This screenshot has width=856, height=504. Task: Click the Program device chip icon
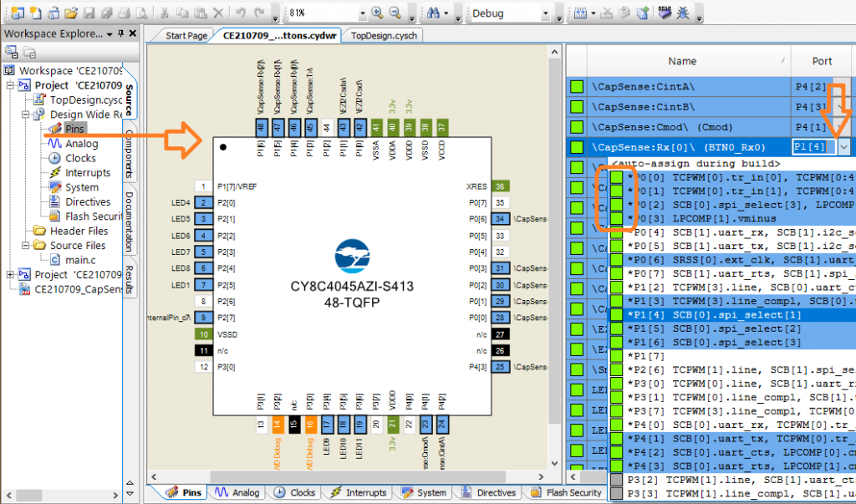[x=665, y=14]
